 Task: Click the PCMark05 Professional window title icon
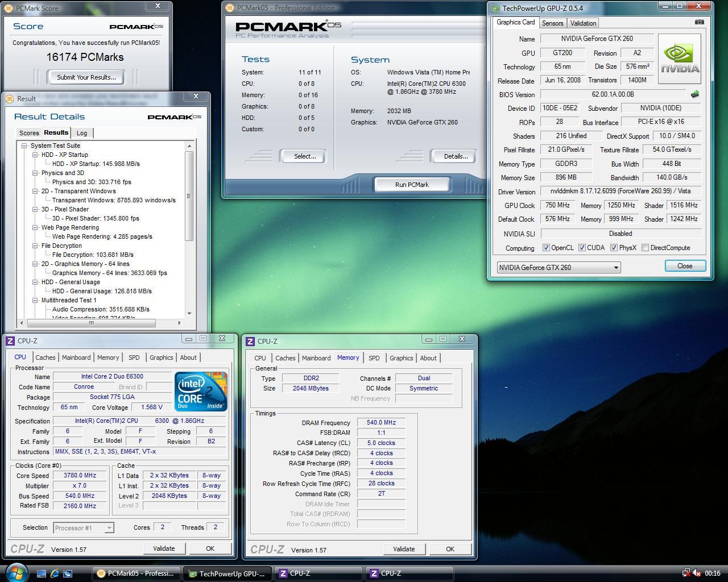click(x=230, y=8)
